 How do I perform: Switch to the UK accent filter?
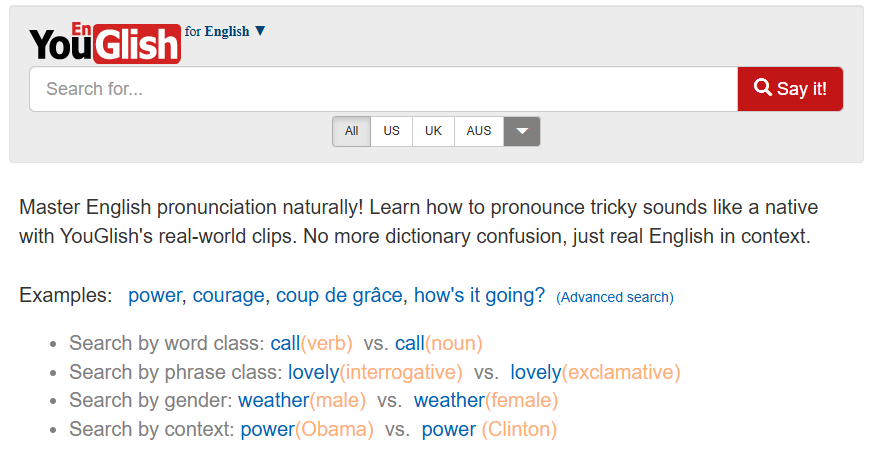[x=433, y=131]
